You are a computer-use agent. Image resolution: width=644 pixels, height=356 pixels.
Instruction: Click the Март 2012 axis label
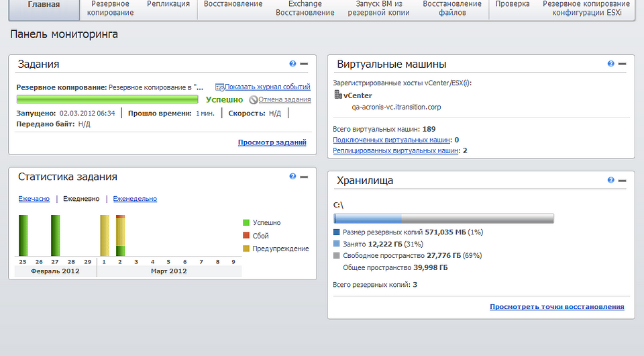point(169,271)
